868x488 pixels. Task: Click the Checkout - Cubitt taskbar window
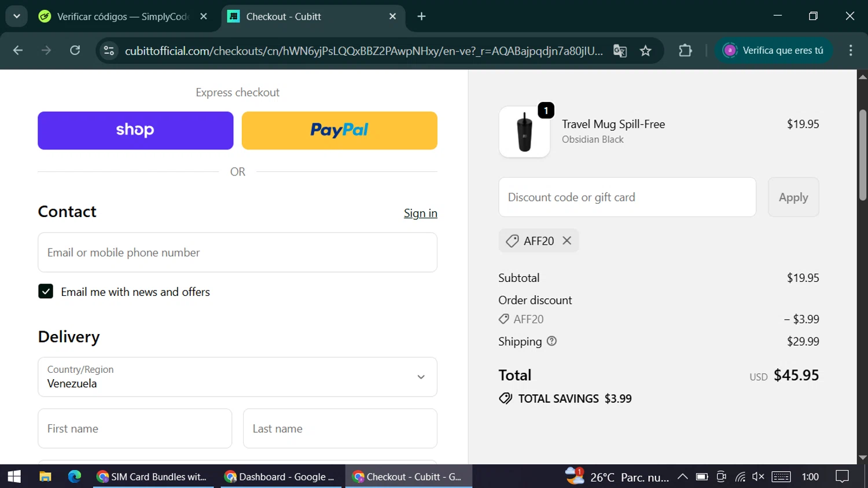(x=409, y=476)
